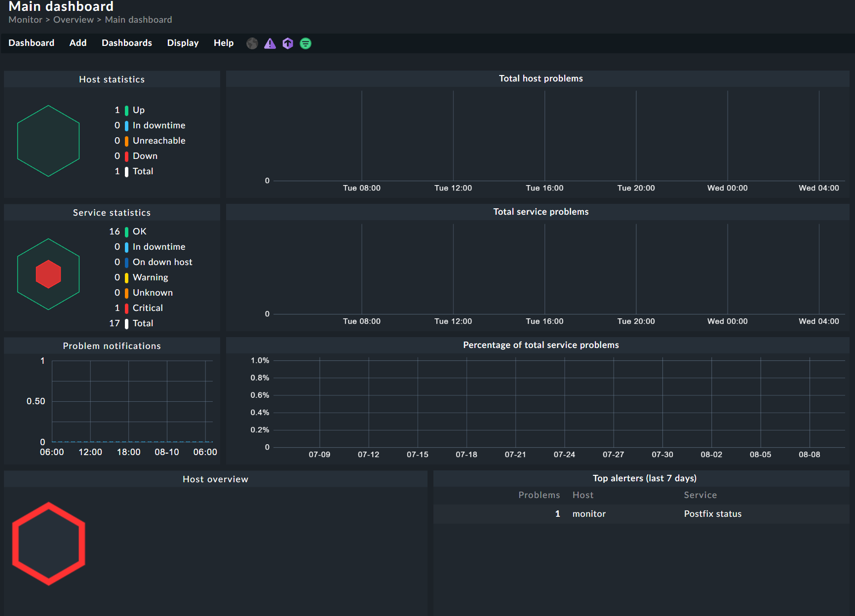This screenshot has height=616, width=855.
Task: Expand the Dashboards dropdown menu
Action: tap(127, 43)
